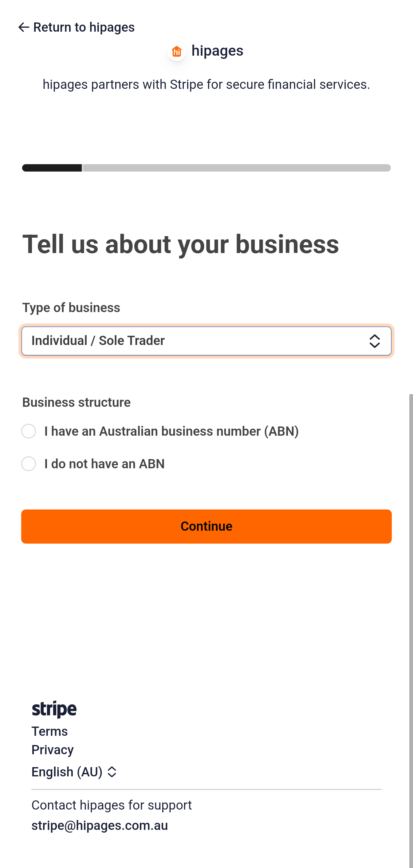Click the 'I do not have an ABN' label text
413x868 pixels.
click(x=104, y=464)
